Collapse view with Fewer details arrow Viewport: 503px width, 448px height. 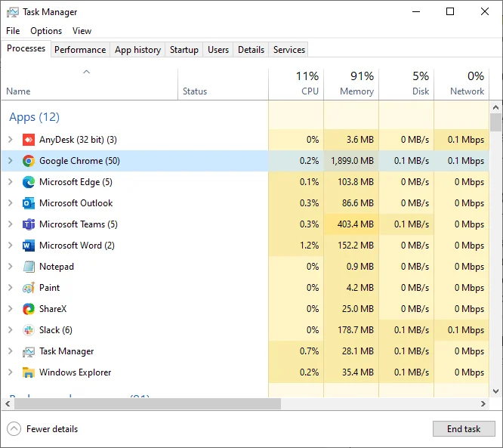(x=14, y=429)
